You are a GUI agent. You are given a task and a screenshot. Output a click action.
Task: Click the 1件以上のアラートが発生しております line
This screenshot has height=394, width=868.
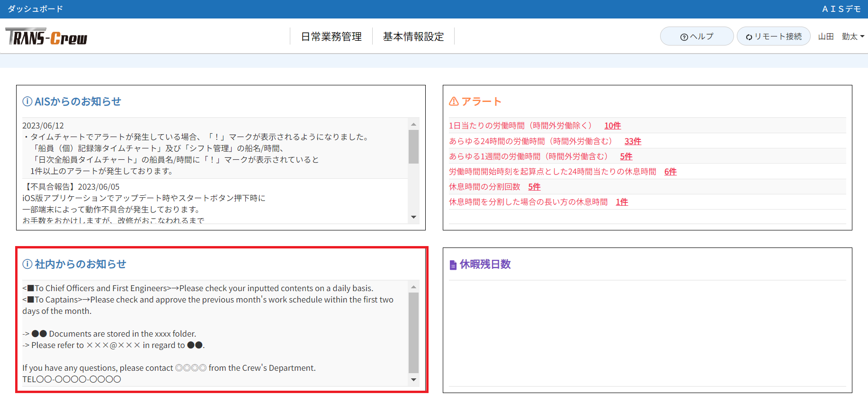(x=102, y=171)
